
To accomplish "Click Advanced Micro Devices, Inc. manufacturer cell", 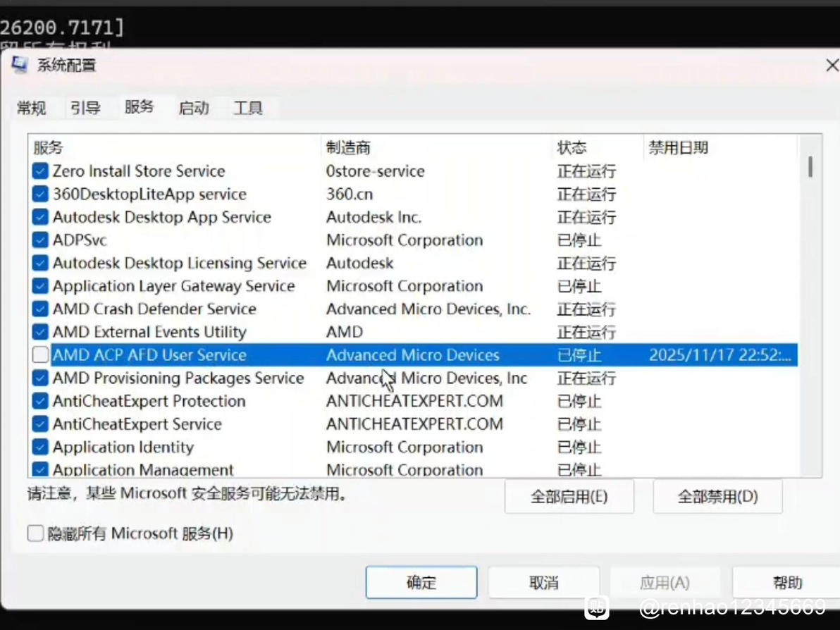I will [428, 309].
